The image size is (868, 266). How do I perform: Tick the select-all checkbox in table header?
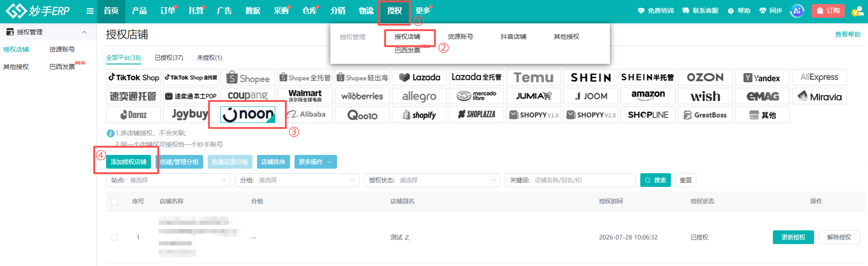[114, 202]
